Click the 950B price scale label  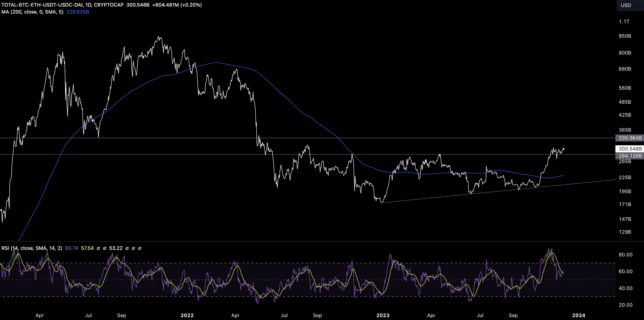pyautogui.click(x=625, y=36)
